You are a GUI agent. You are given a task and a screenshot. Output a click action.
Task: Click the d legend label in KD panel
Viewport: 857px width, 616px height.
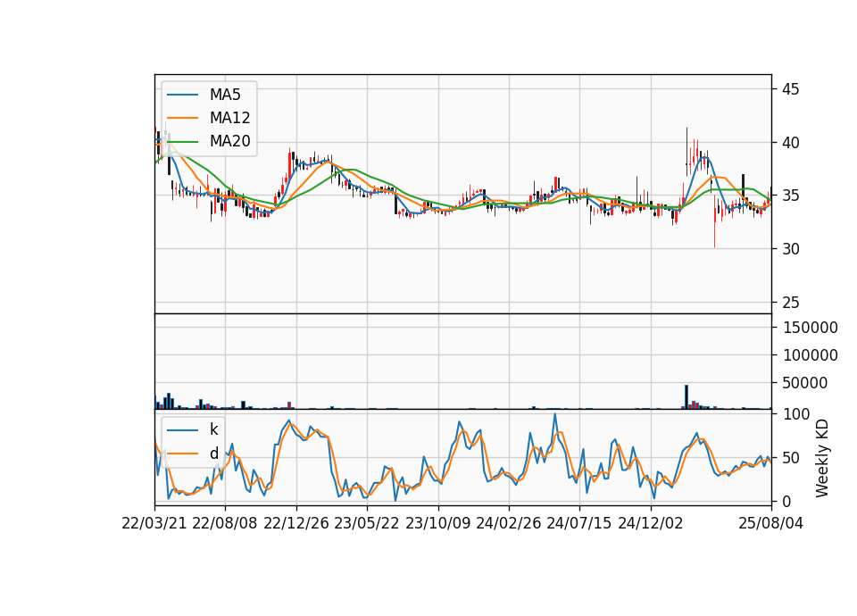pos(213,454)
